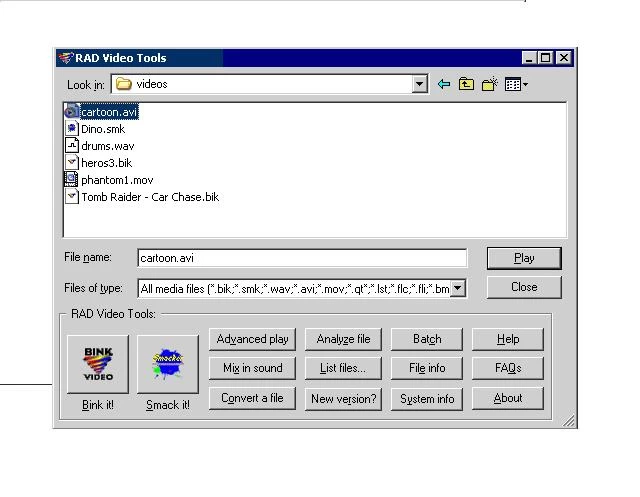640x497 pixels.
Task: Click the Smack it! label
Action: [x=168, y=405]
